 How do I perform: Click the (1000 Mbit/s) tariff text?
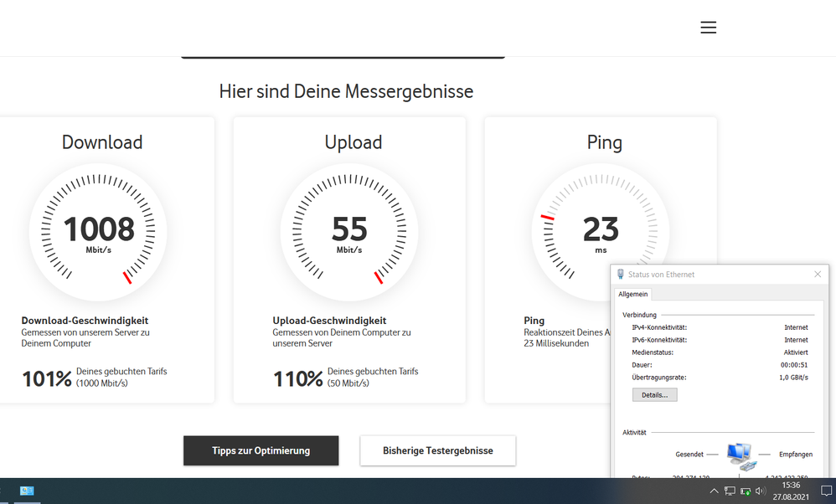[102, 383]
